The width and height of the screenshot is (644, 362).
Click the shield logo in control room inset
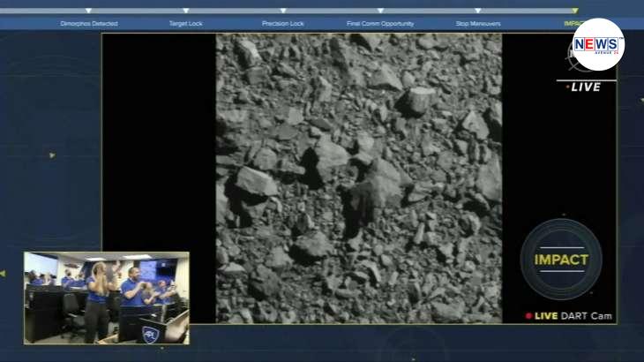point(150,333)
